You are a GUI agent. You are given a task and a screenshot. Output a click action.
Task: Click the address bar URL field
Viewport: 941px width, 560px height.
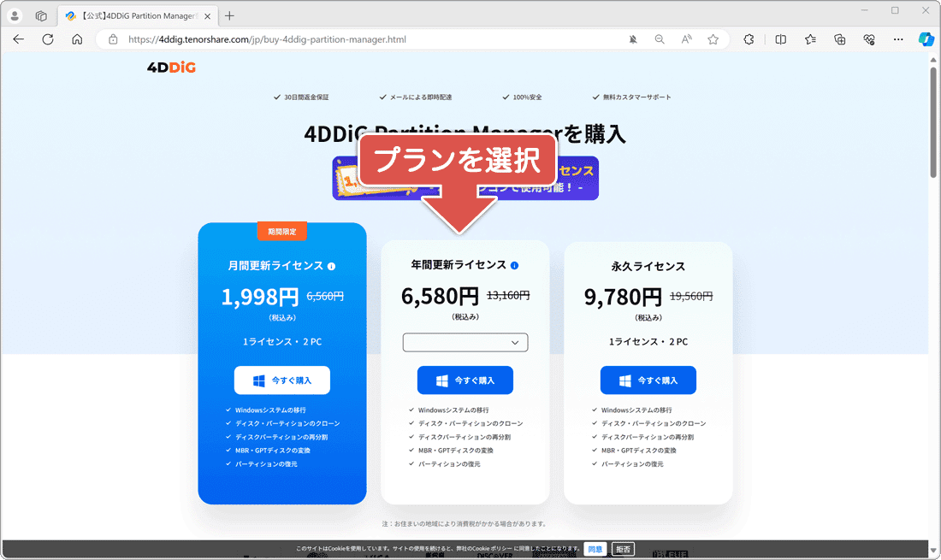257,39
